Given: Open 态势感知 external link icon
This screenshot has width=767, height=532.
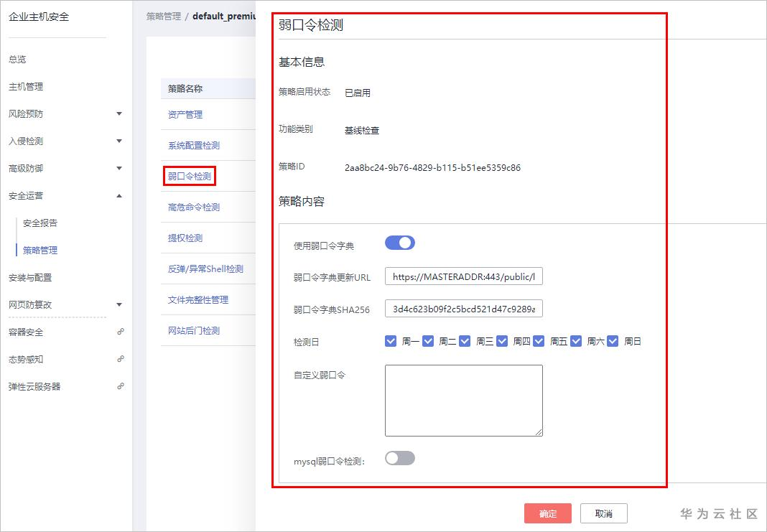Looking at the screenshot, I should [121, 359].
